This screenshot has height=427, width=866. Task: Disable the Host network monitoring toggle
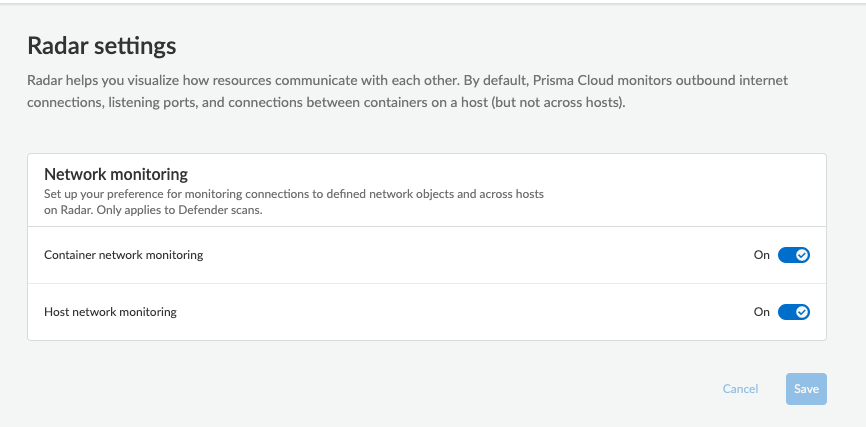(x=793, y=312)
